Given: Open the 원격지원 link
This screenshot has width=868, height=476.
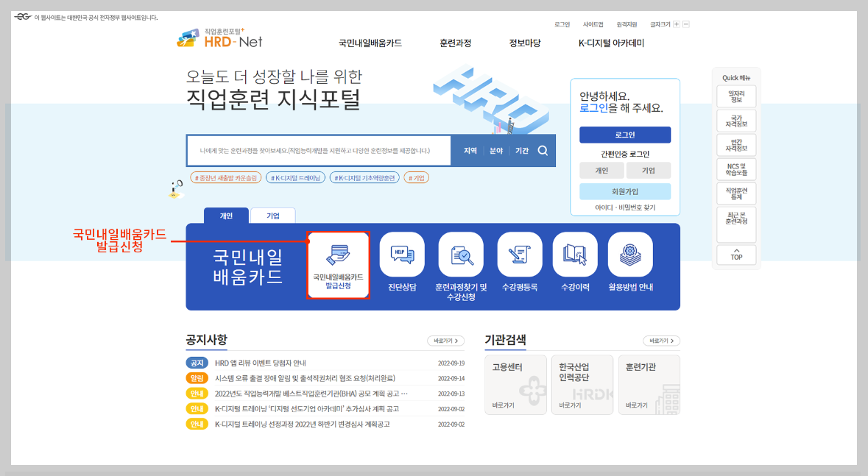Looking at the screenshot, I should (627, 24).
